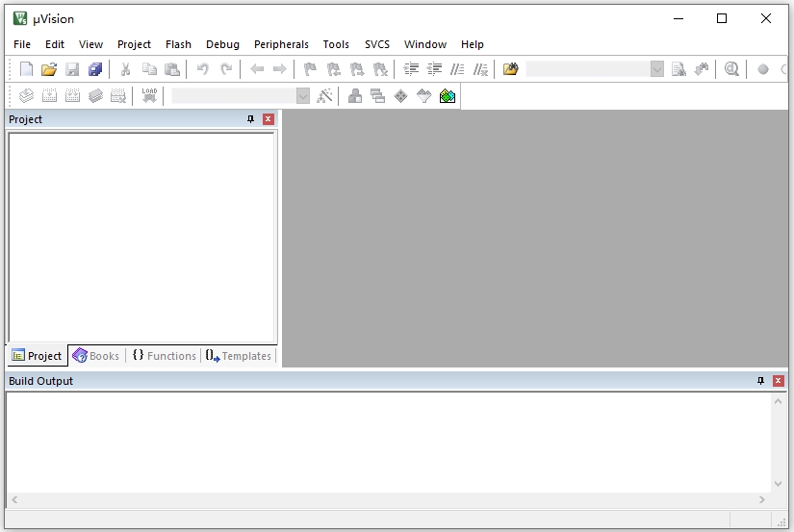This screenshot has height=532, width=794.
Task: Expand the Select Target dropdown
Action: click(x=303, y=96)
